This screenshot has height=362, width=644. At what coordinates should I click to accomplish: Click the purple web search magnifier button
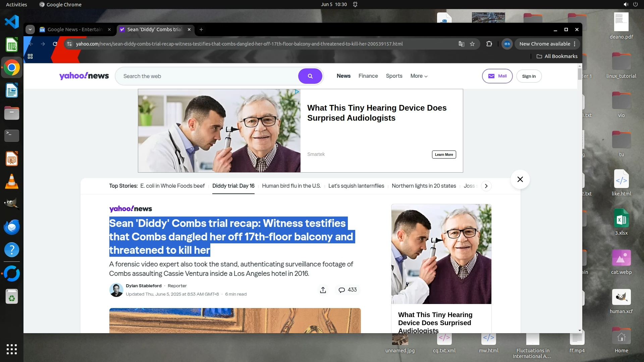(x=310, y=76)
